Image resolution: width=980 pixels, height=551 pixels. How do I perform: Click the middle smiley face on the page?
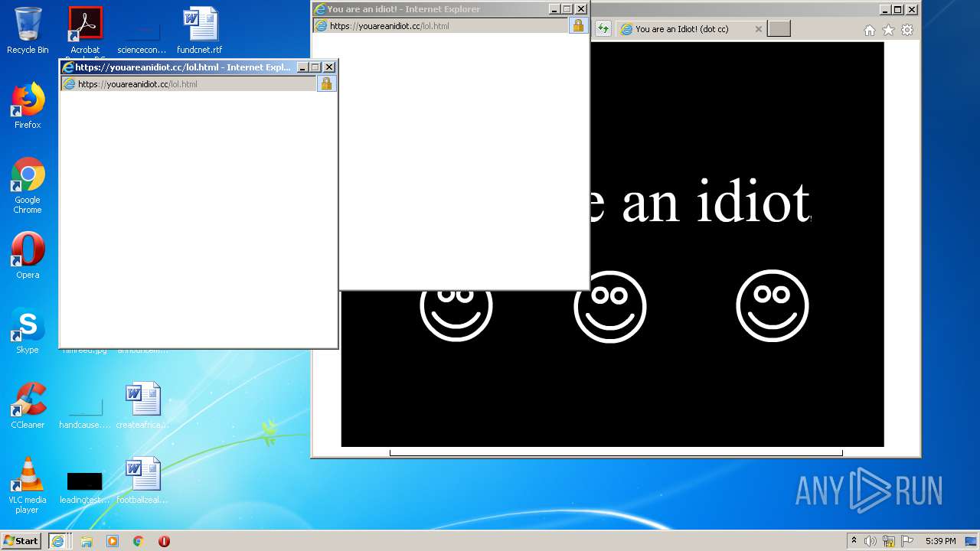coord(609,307)
